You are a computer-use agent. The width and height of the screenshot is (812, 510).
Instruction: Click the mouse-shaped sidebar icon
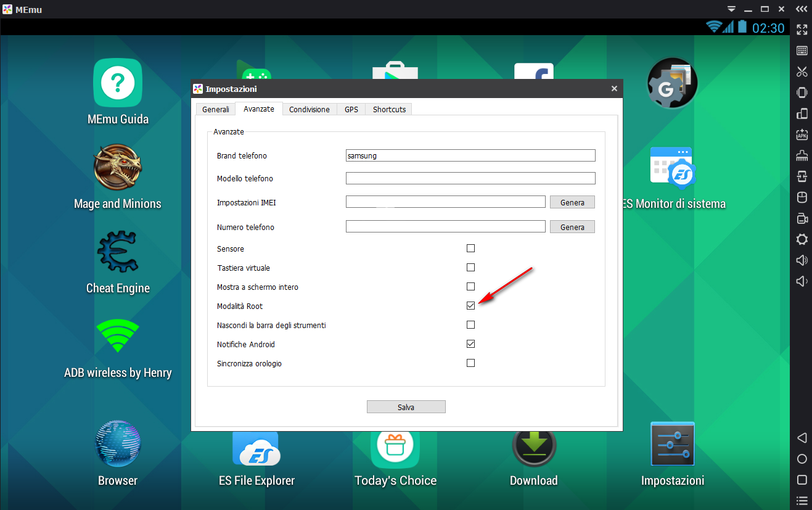(x=802, y=197)
